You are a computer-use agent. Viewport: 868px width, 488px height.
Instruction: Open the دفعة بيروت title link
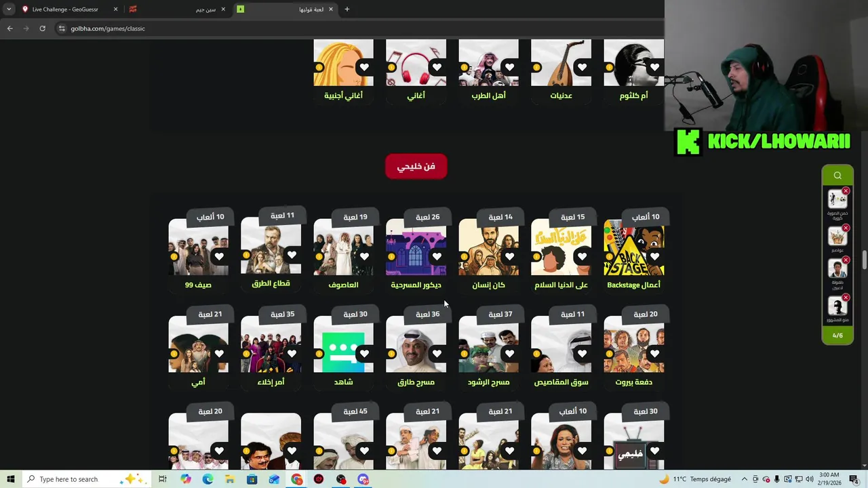[x=633, y=382]
